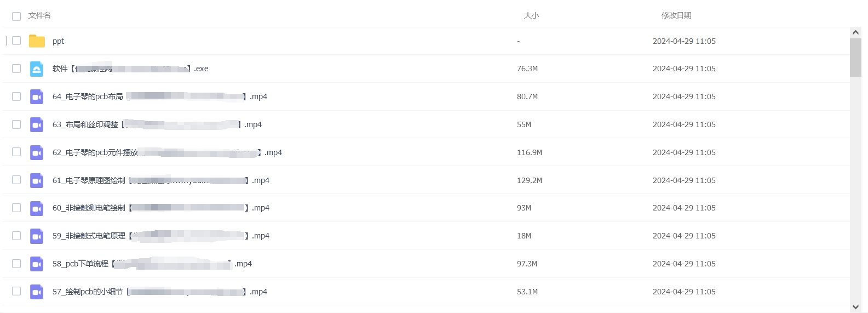Viewport: 868px width, 313px height.
Task: Click video icon for 63_布局和丝印调整
Action: tap(37, 124)
